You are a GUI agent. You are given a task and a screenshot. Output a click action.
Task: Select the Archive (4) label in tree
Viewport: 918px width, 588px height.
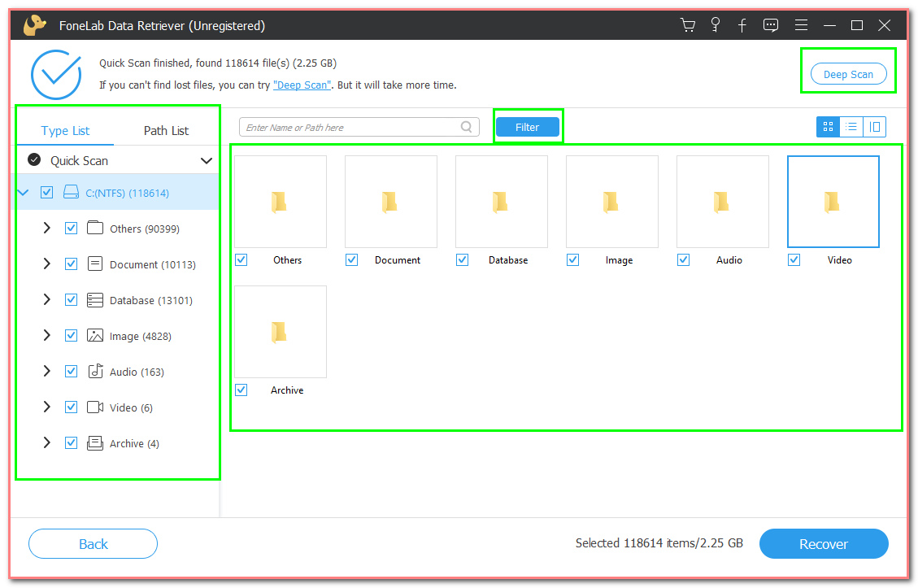coord(134,443)
